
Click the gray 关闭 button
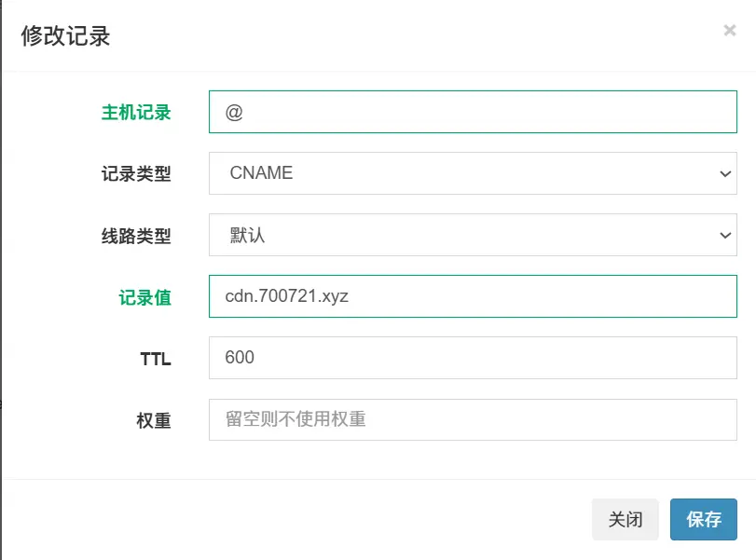[625, 519]
